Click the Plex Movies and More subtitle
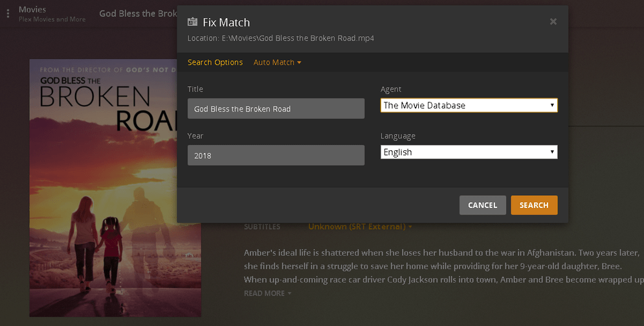This screenshot has width=644, height=326. point(52,19)
